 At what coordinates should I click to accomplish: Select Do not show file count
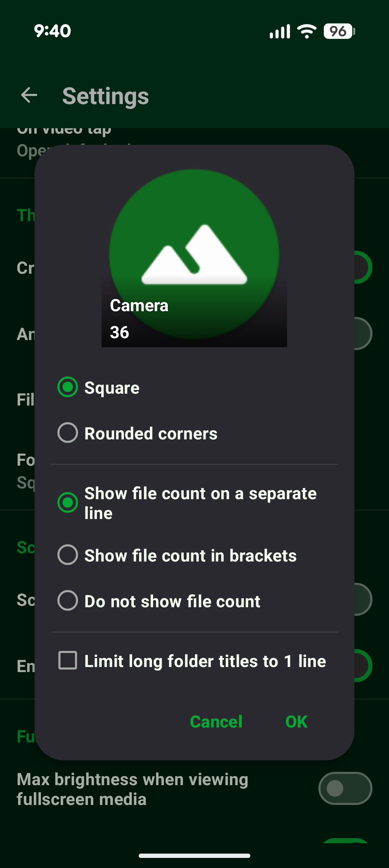[158, 601]
